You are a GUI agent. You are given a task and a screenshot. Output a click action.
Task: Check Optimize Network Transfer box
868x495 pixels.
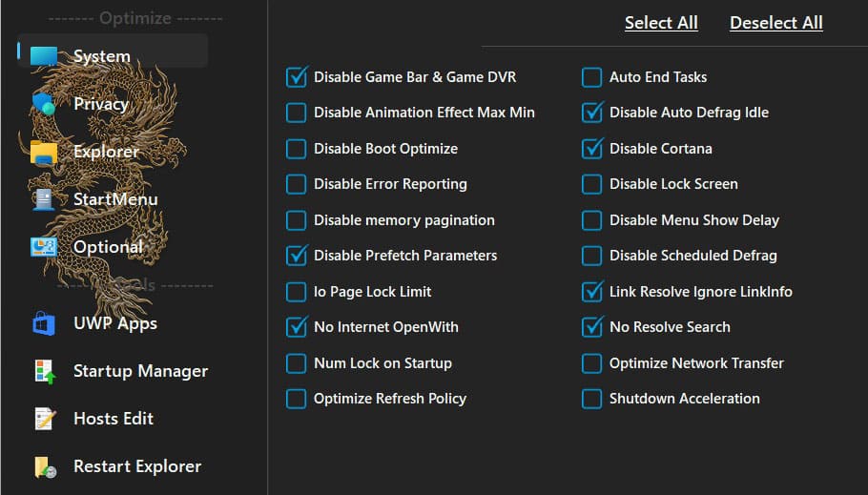pyautogui.click(x=591, y=363)
